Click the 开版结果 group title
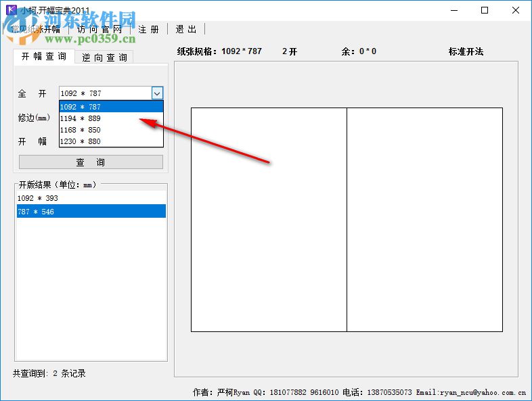This screenshot has height=401, width=532. point(58,185)
